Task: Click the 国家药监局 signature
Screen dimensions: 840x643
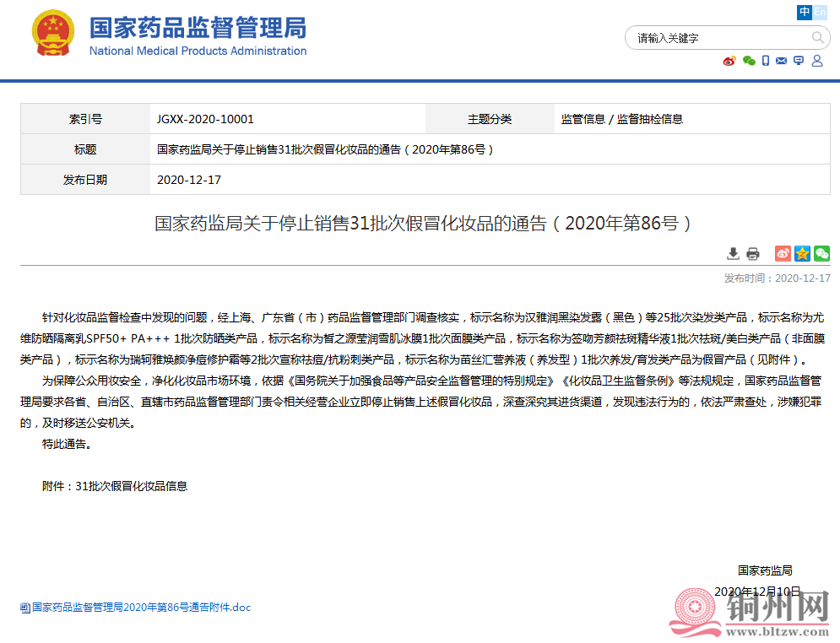Action: point(765,570)
